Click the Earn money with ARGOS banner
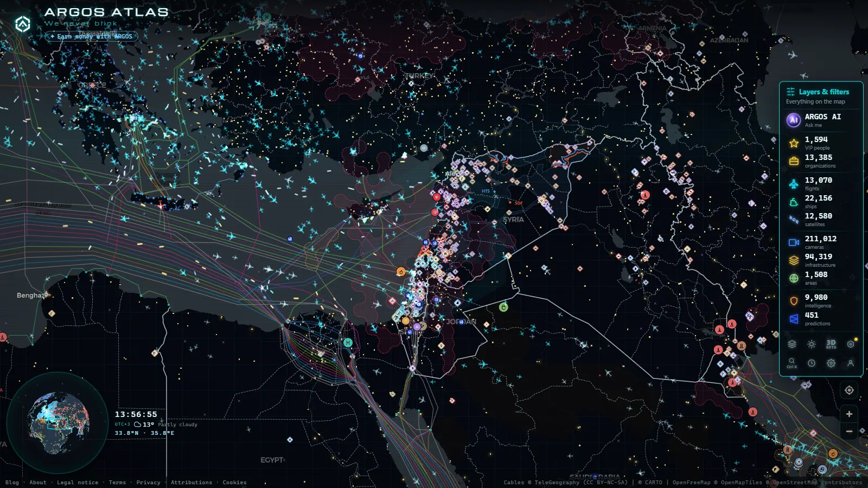This screenshot has height=488, width=868. [x=92, y=36]
